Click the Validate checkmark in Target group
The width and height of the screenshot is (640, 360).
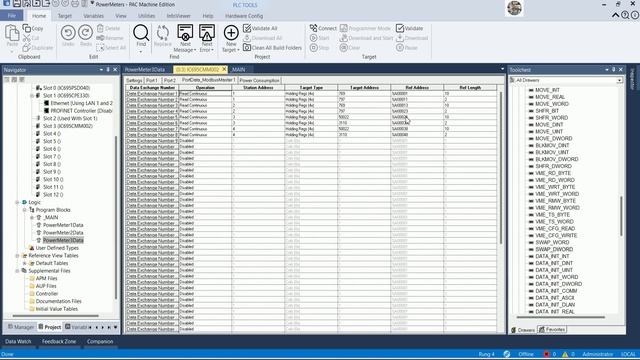point(400,28)
